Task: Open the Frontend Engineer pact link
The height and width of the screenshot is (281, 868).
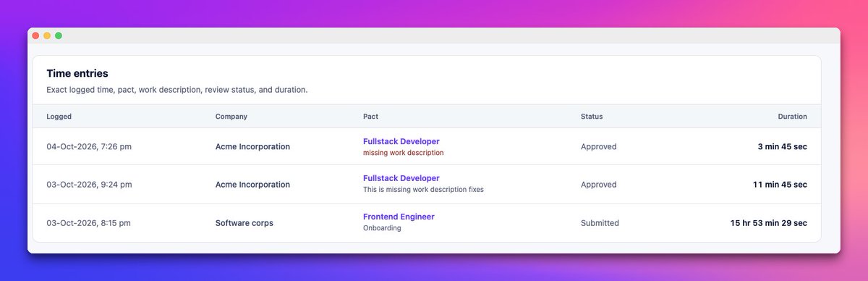Action: pos(399,217)
